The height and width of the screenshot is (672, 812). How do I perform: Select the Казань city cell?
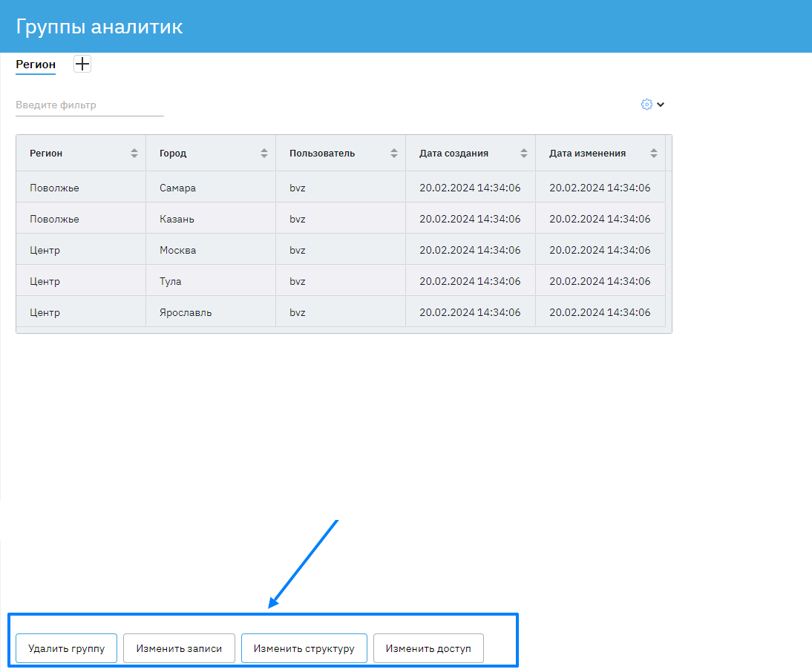coord(177,219)
